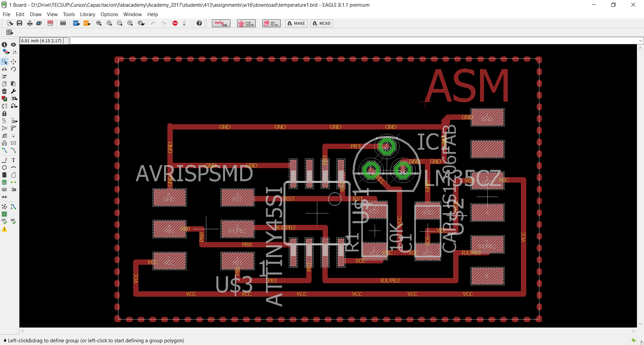This screenshot has width=644, height=345.
Task: Open the Library menu
Action: 88,14
